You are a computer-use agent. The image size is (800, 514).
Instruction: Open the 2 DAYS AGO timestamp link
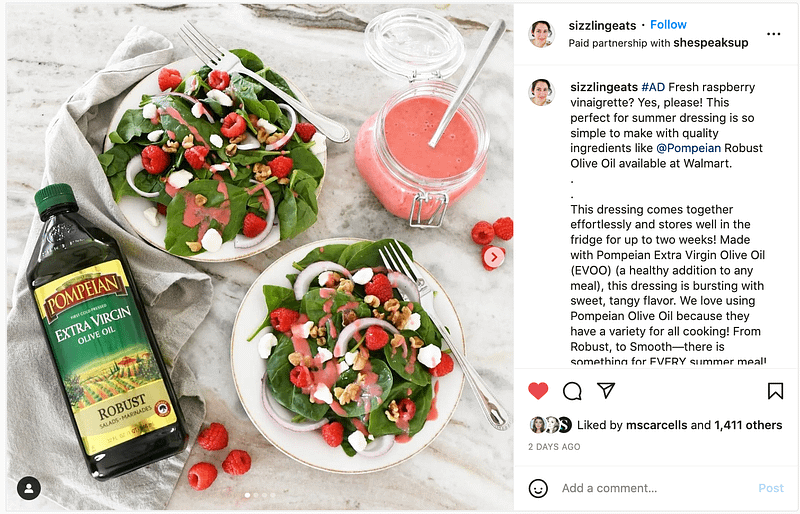coord(554,447)
